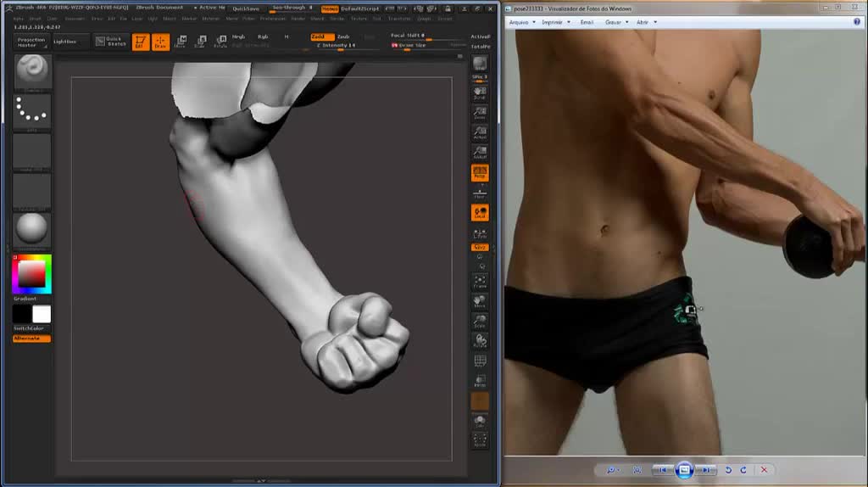Click the QuickSave button
This screenshot has height=487, width=868.
click(246, 8)
